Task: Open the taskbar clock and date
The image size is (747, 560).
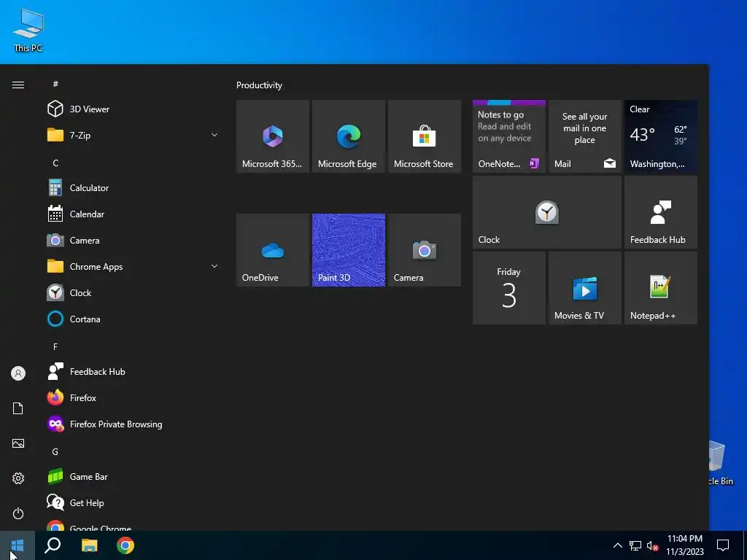Action: point(684,545)
